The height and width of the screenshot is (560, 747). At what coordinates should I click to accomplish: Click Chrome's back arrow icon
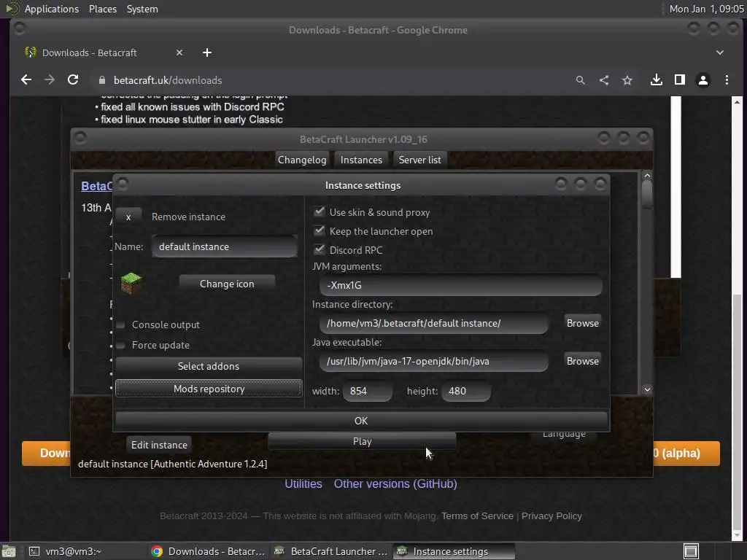26,80
